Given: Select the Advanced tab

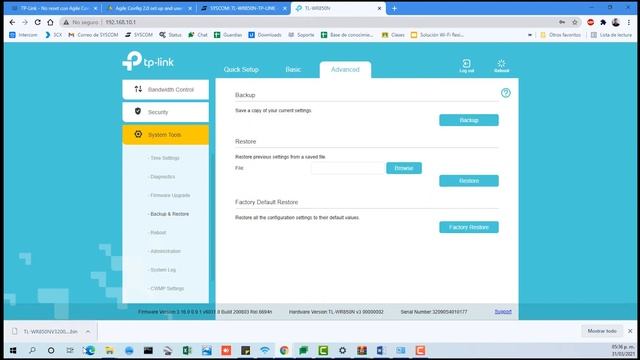Looking at the screenshot, I should 345,69.
